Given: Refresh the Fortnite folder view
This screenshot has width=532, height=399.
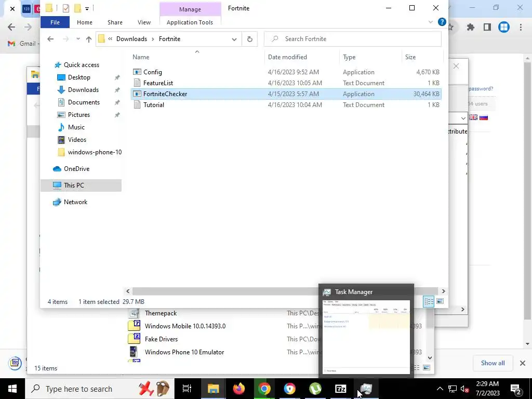Looking at the screenshot, I should [x=250, y=39].
